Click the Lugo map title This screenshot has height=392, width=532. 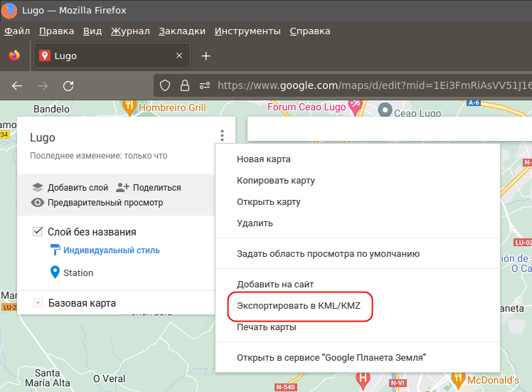43,138
